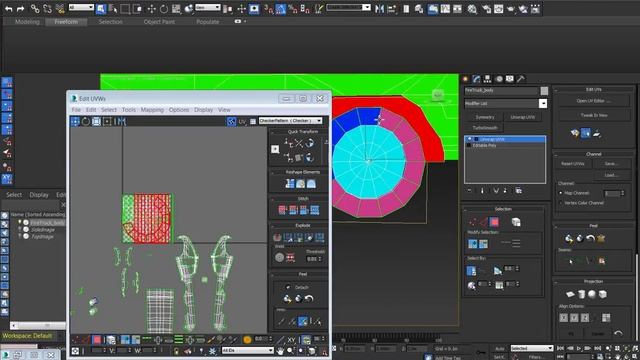Click the first Stitch icon
This screenshot has width=640, height=360.
pyautogui.click(x=283, y=210)
